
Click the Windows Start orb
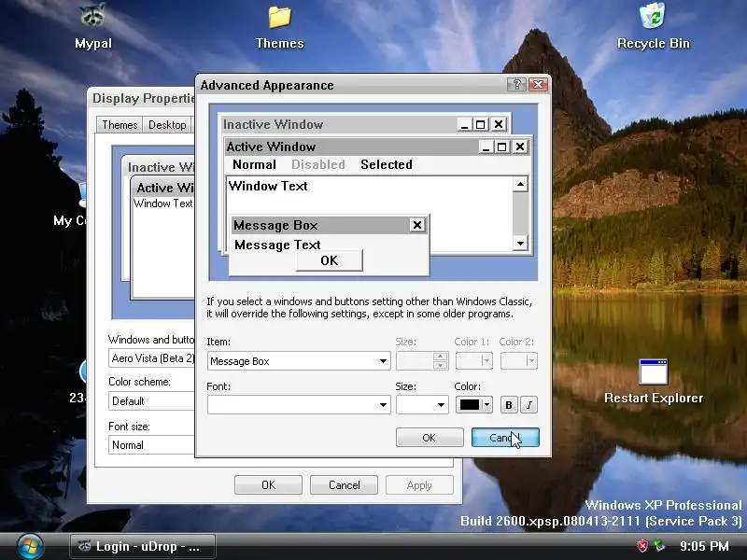(30, 546)
